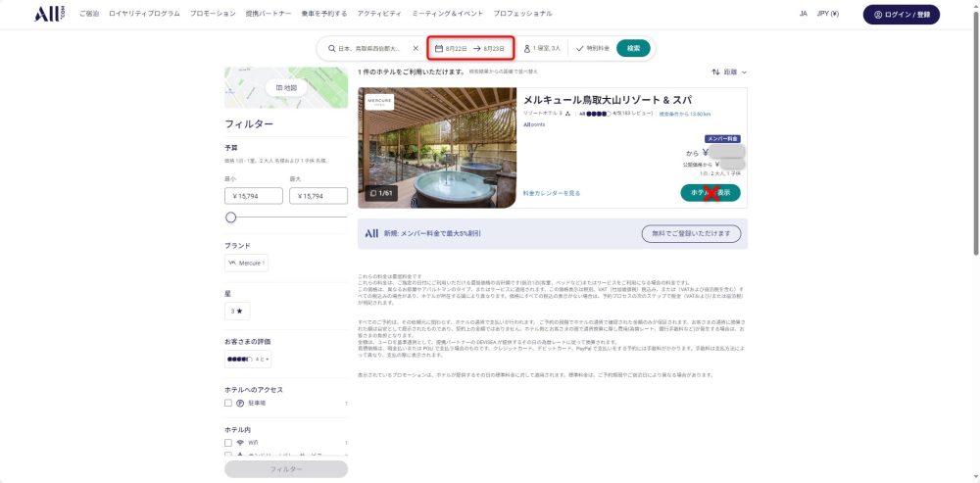Open the アクティビティ menu
Viewport: 980px width, 483px height.
point(379,14)
